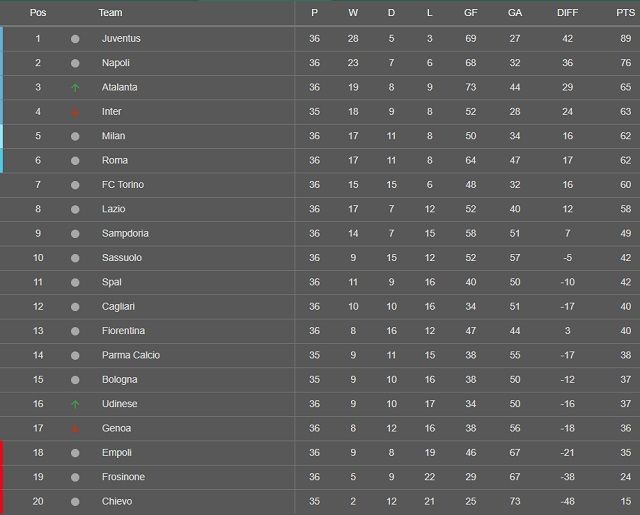Click the red relegation marker beside Empoli
This screenshot has width=640, height=515.
coord(2,453)
